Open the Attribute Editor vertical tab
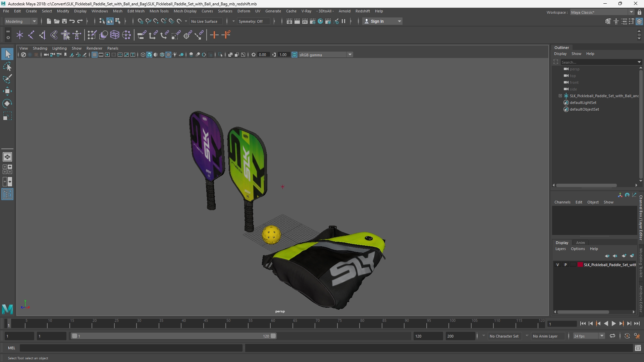 coord(641,299)
